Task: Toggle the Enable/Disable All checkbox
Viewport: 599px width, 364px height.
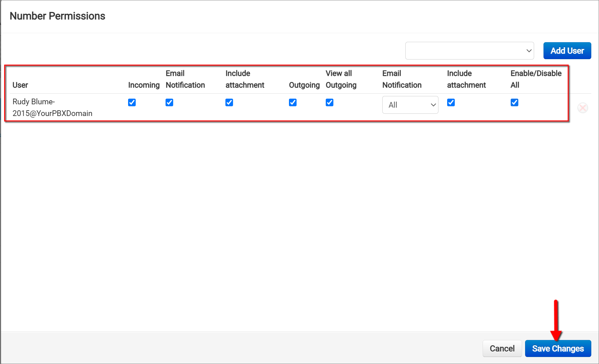Action: pos(514,102)
